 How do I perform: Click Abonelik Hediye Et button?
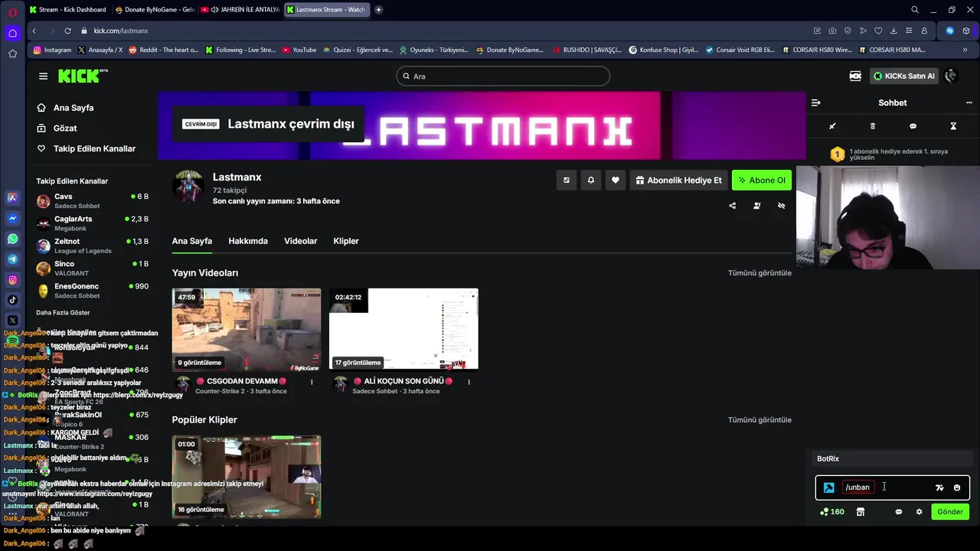[678, 180]
